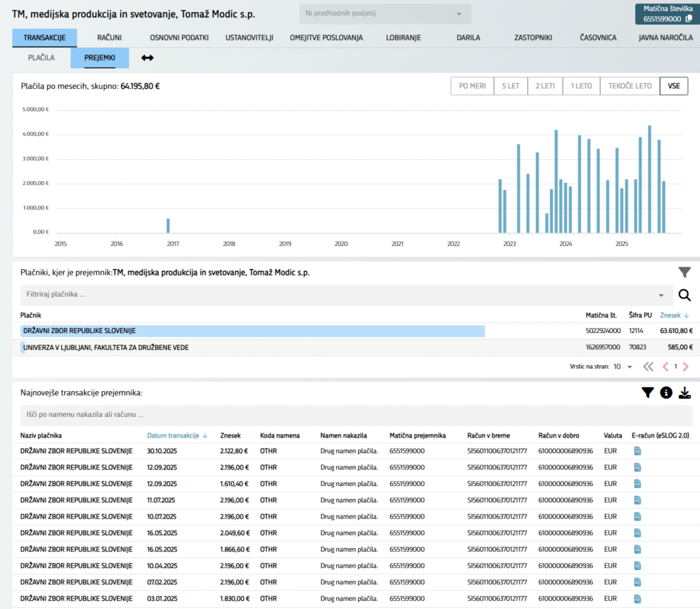
Task: Toggle the 1 LETO range option
Action: (x=581, y=86)
